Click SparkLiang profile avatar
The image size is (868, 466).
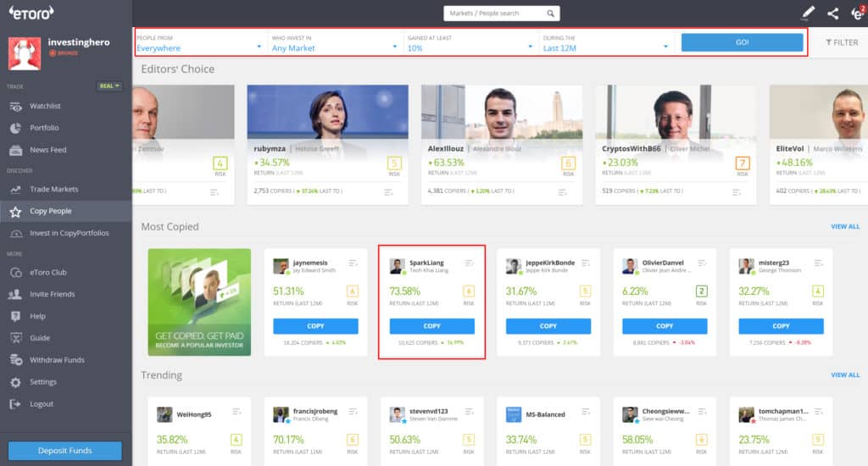[x=397, y=266]
